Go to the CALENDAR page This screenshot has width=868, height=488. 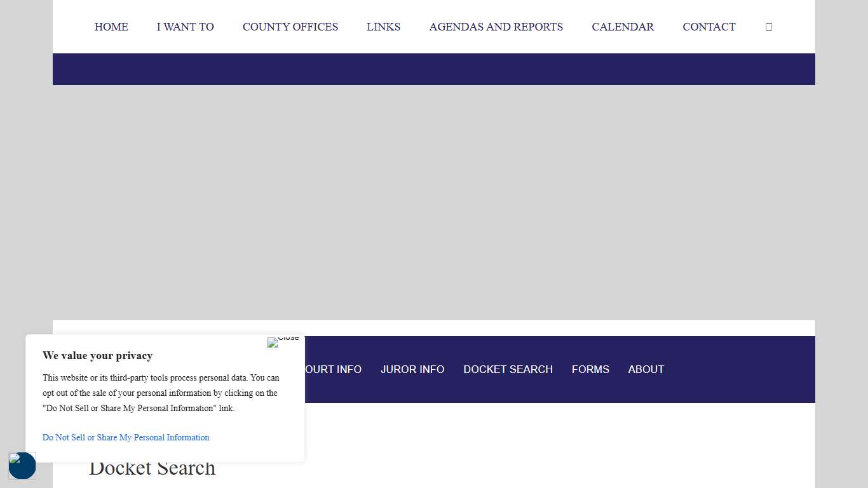(x=623, y=27)
